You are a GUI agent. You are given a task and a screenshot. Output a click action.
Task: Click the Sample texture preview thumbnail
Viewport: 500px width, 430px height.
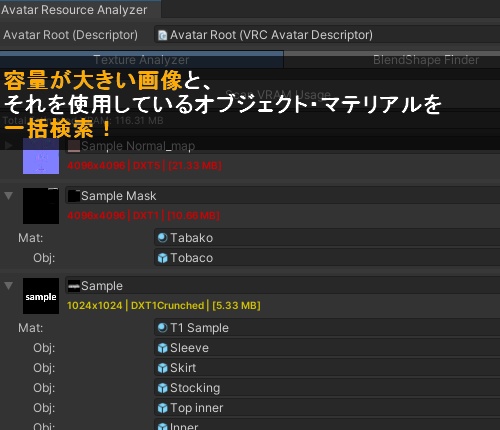point(41,296)
